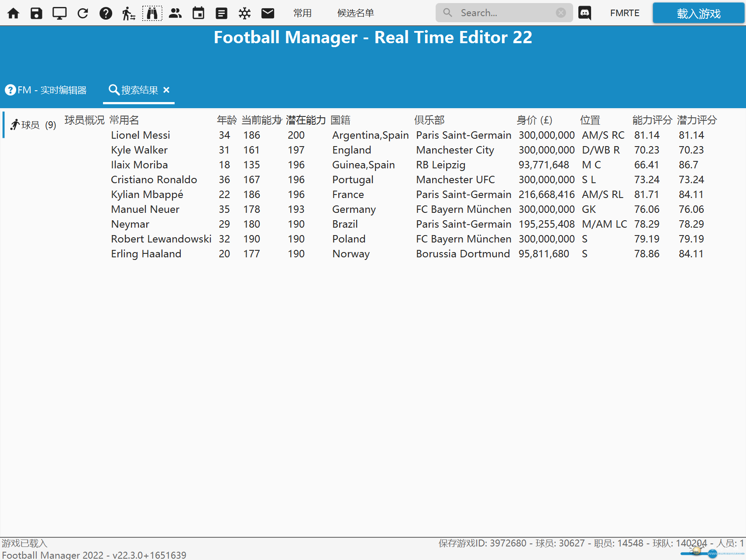Go to the Home icon
746x560 pixels.
coord(14,13)
